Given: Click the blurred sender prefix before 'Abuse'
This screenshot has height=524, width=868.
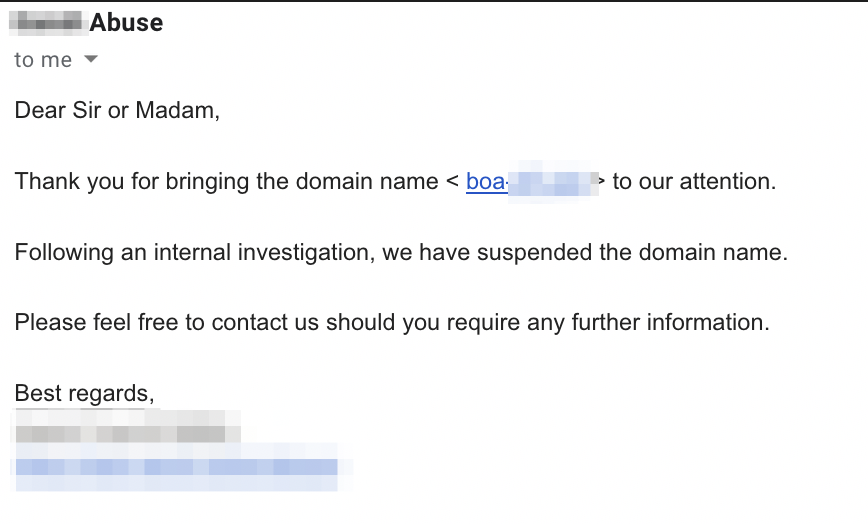Looking at the screenshot, I should [49, 23].
